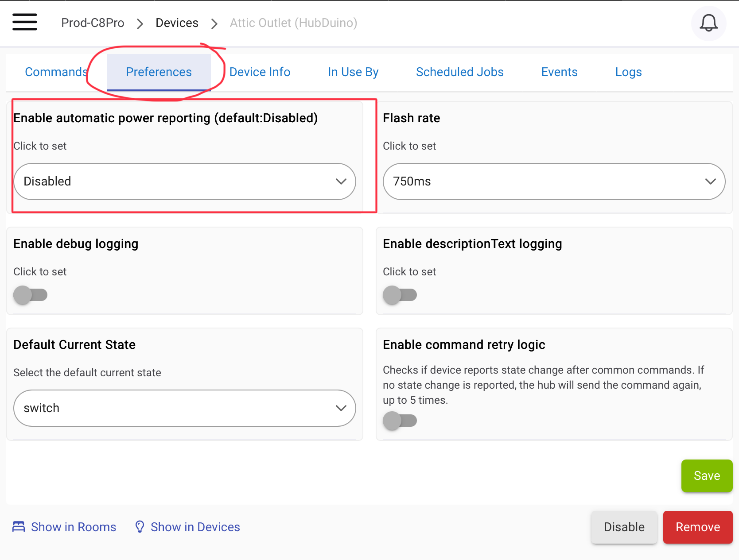Image resolution: width=739 pixels, height=560 pixels.
Task: Open the Default Current State dropdown
Action: coord(185,408)
